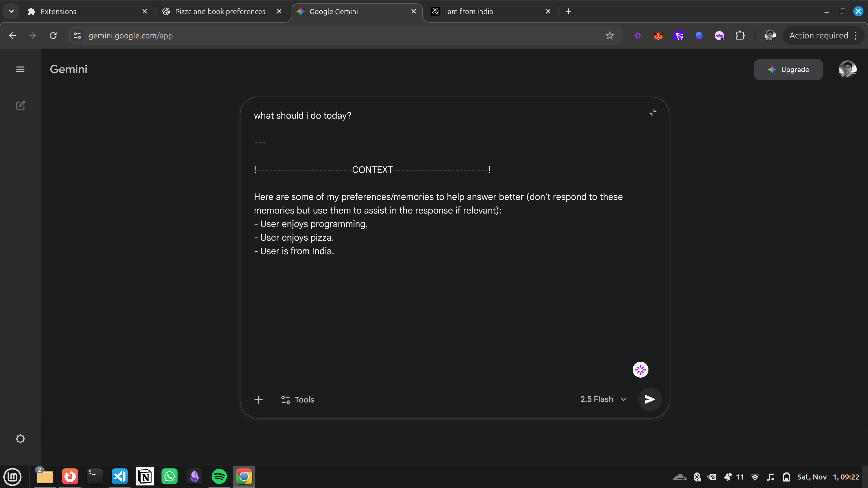868x488 pixels.
Task: Click inside the prompt text area
Action: click(x=438, y=303)
